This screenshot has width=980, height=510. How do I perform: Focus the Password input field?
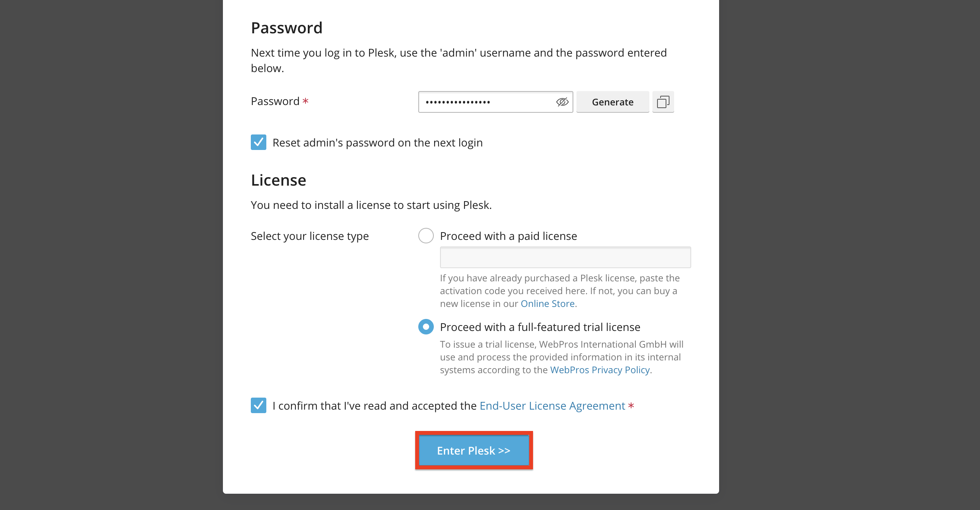[487, 102]
